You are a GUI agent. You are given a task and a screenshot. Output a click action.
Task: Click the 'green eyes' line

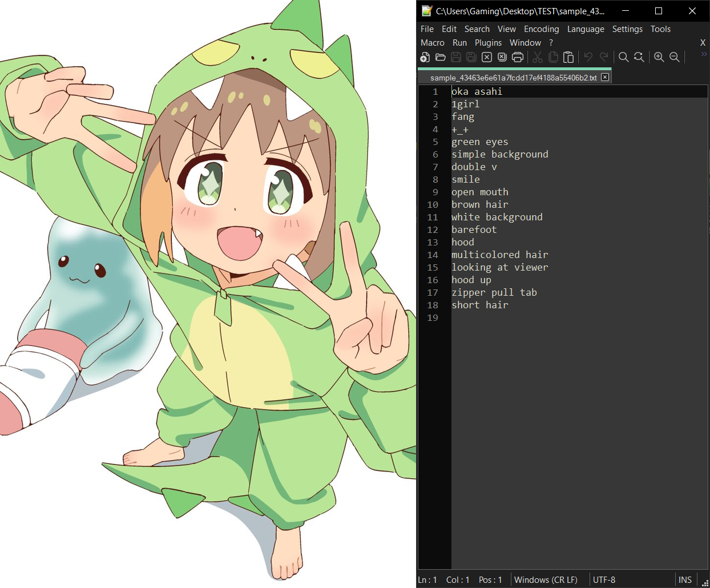click(480, 142)
